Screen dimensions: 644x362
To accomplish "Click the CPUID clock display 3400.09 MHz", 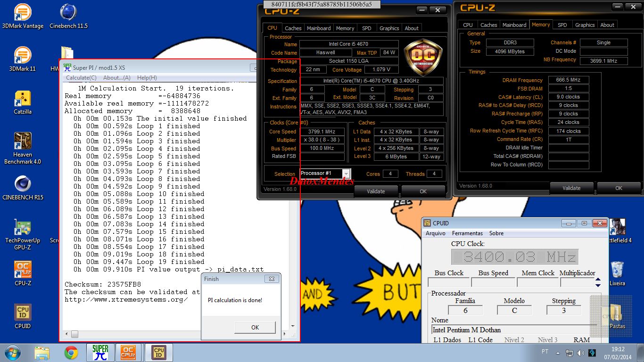I will click(515, 257).
